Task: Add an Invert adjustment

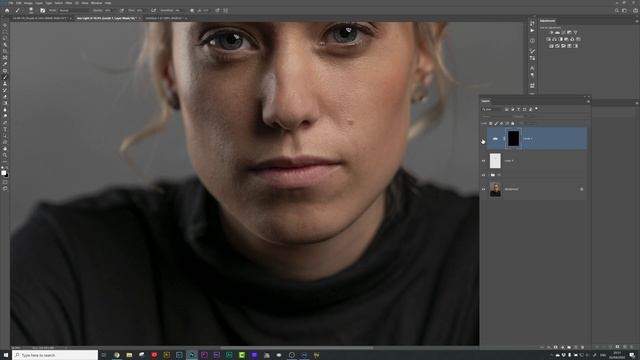Action: [551, 46]
